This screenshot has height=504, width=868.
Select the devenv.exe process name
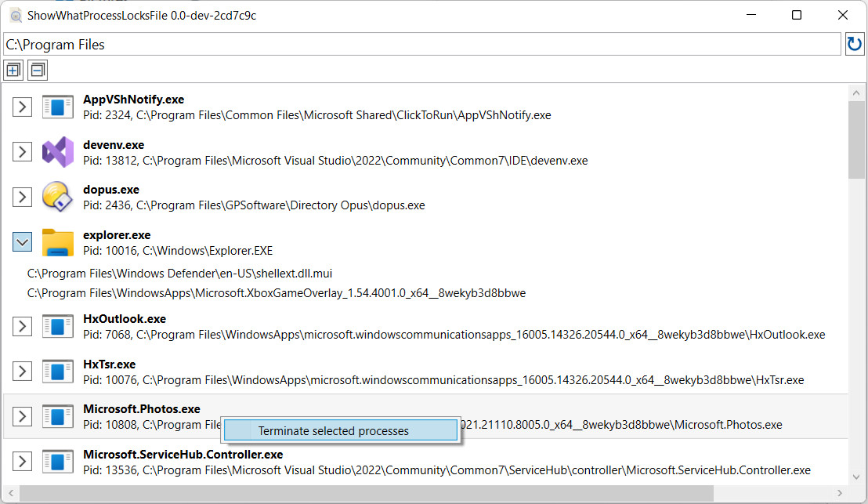[114, 144]
